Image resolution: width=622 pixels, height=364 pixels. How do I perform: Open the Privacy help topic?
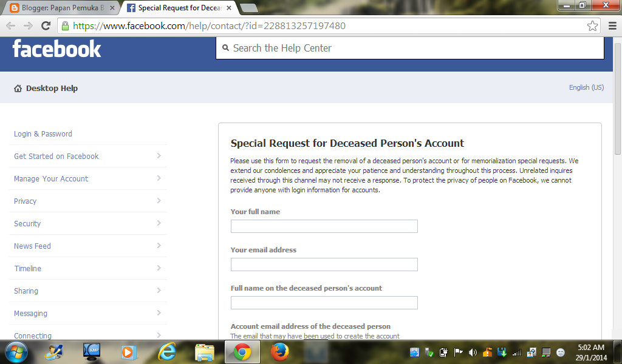coord(25,201)
